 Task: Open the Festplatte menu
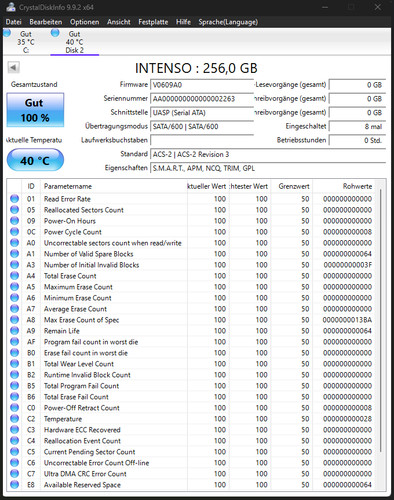point(153,22)
